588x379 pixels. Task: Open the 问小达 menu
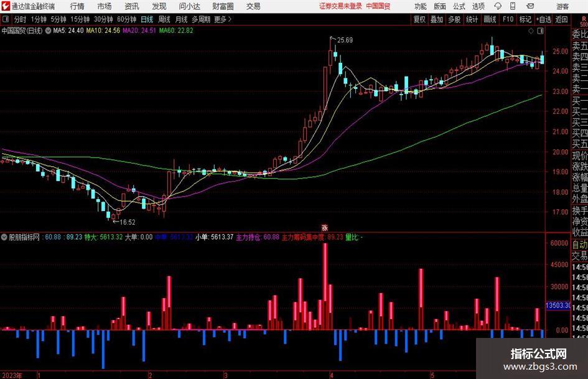(x=190, y=6)
